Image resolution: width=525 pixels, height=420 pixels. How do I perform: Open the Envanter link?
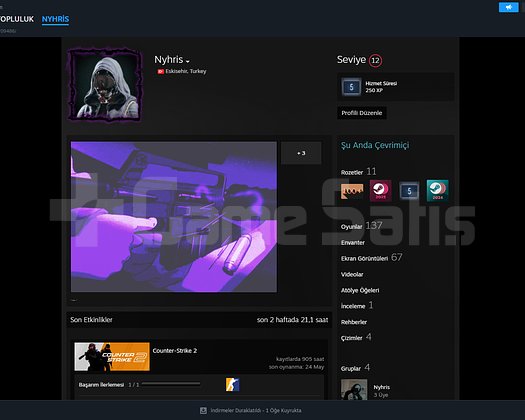point(353,242)
